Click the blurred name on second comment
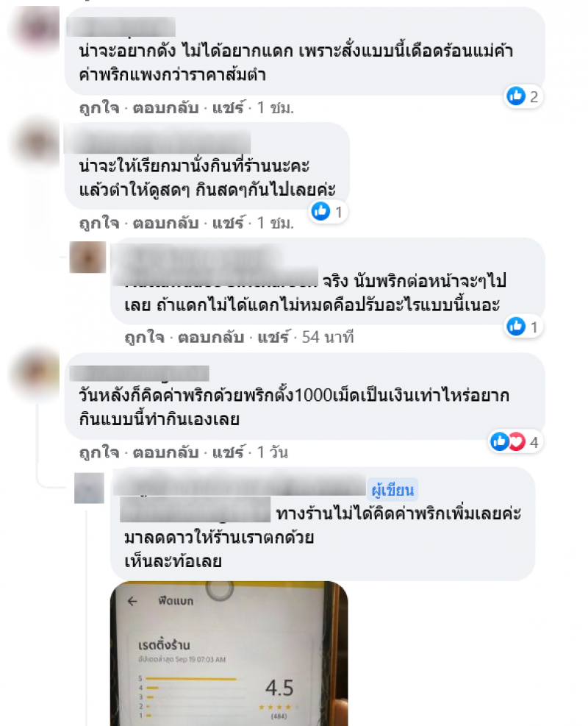 157,142
